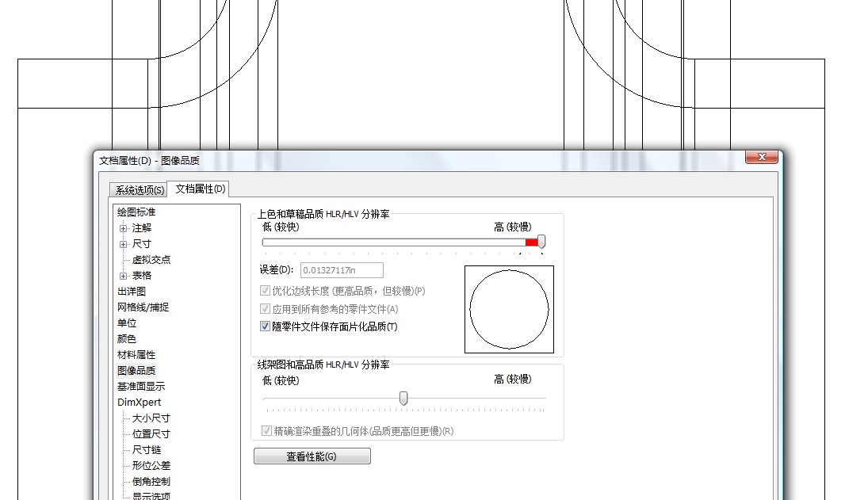Select 绘图标准 in the options tree
This screenshot has width=868, height=500.
click(x=136, y=212)
